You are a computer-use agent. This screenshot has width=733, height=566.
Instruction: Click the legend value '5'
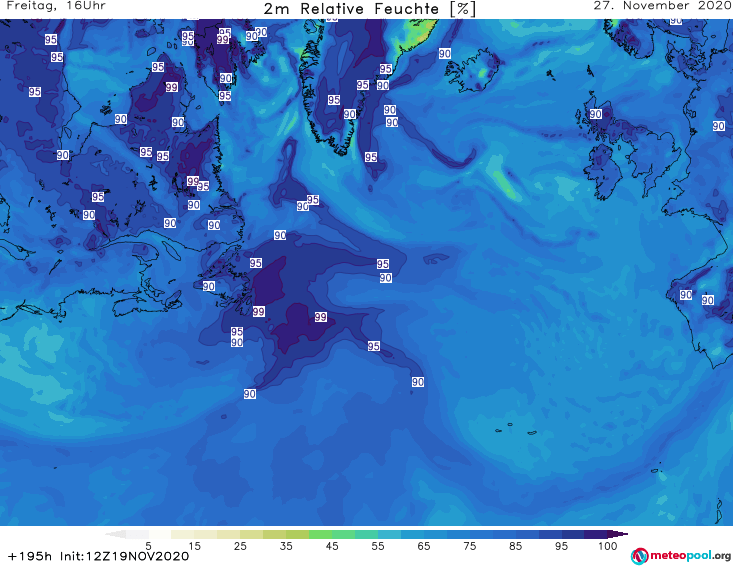coord(148,545)
